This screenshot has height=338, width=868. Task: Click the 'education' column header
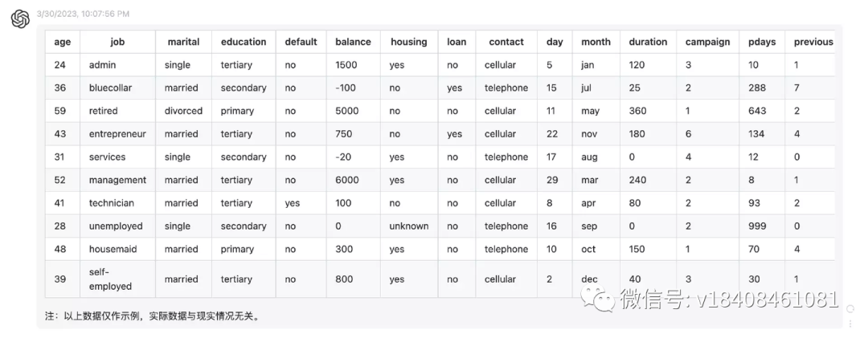click(244, 42)
